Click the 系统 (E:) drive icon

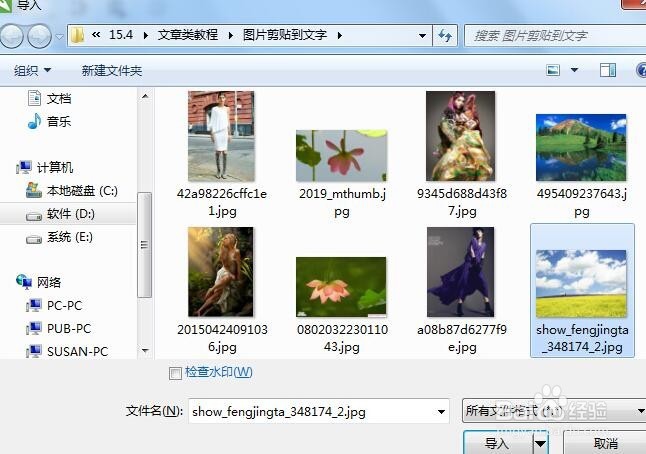point(34,239)
